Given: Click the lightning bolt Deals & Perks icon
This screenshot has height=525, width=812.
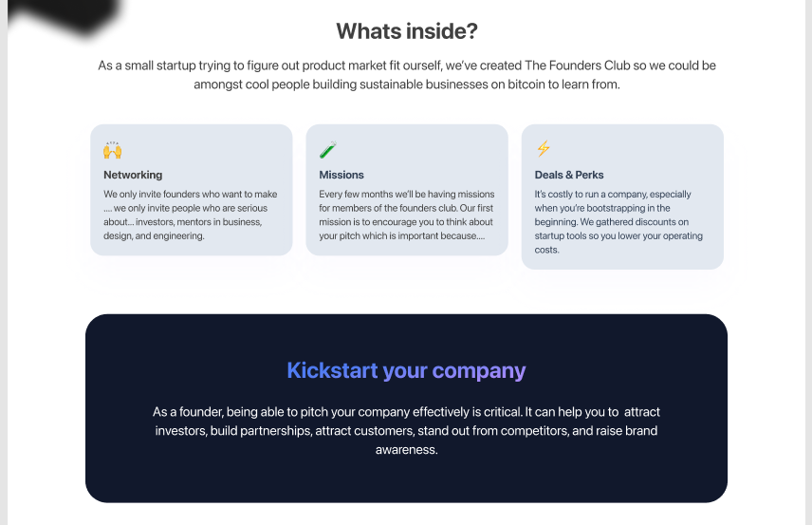Looking at the screenshot, I should click(x=544, y=149).
